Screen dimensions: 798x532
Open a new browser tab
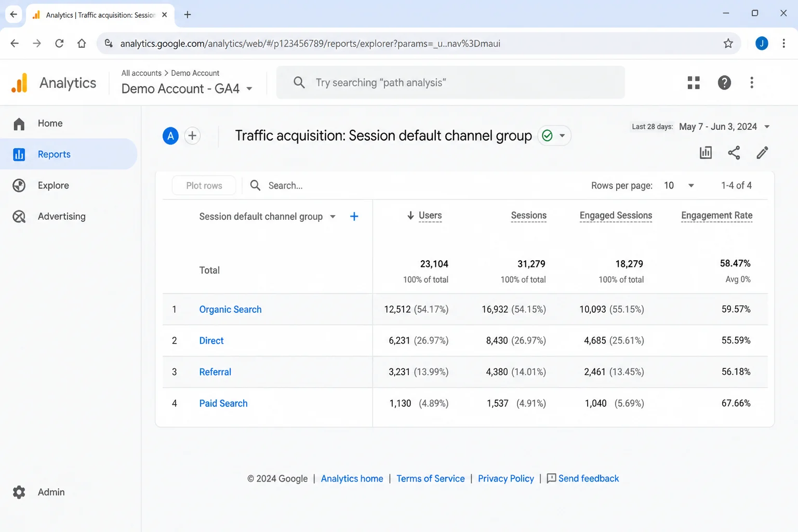tap(188, 15)
